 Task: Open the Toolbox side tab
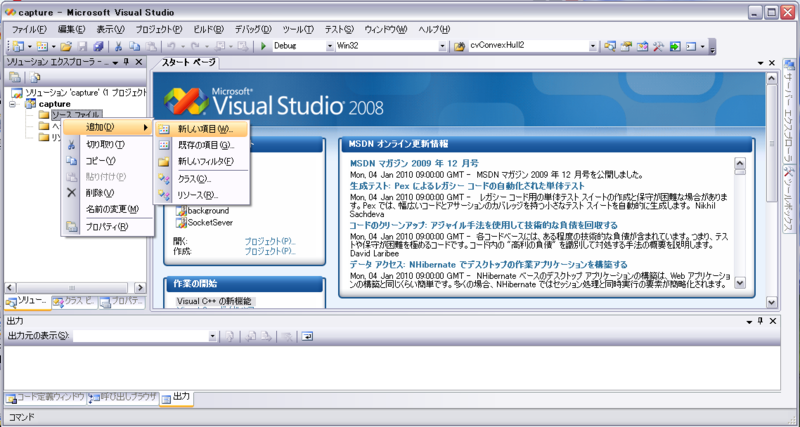coord(789,199)
